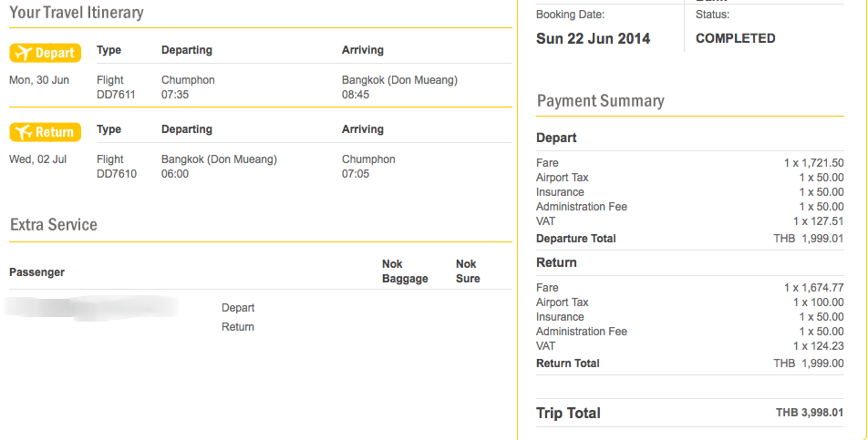The image size is (868, 440).
Task: Click the Your Travel Itinerary heading
Action: (77, 13)
